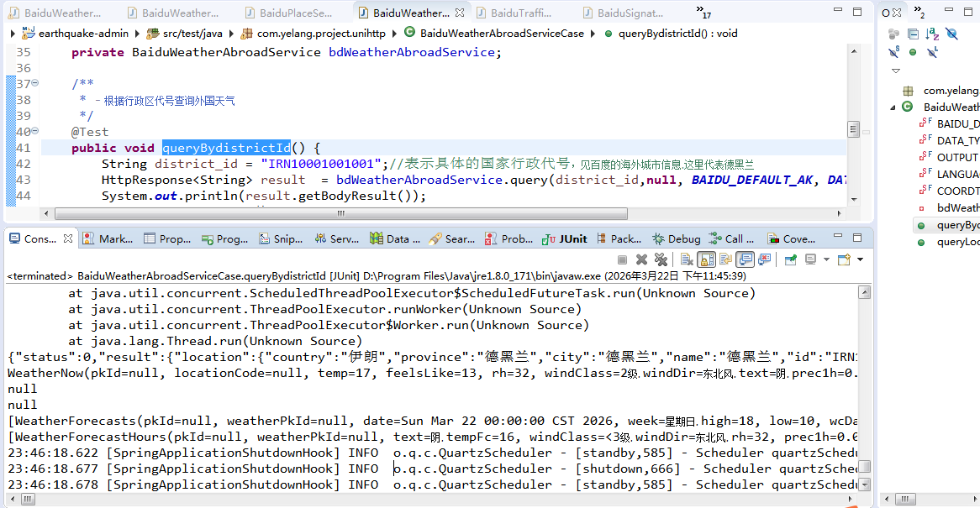Expand breadcrumb arrow after src/test/java

pyautogui.click(x=231, y=33)
